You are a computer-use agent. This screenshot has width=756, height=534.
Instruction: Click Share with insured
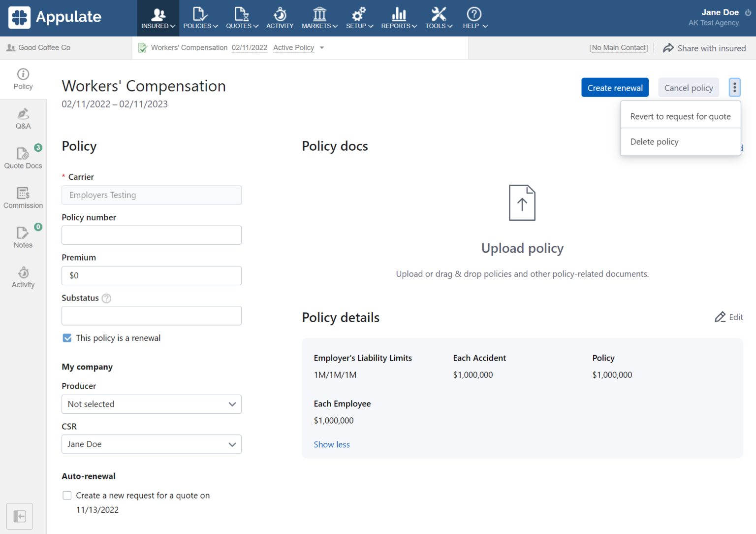(x=704, y=48)
